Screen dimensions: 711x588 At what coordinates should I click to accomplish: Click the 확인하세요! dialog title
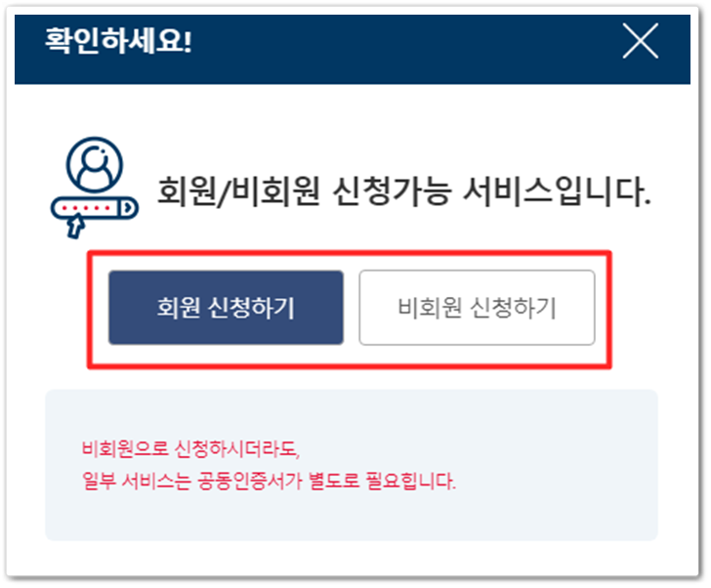[x=118, y=41]
